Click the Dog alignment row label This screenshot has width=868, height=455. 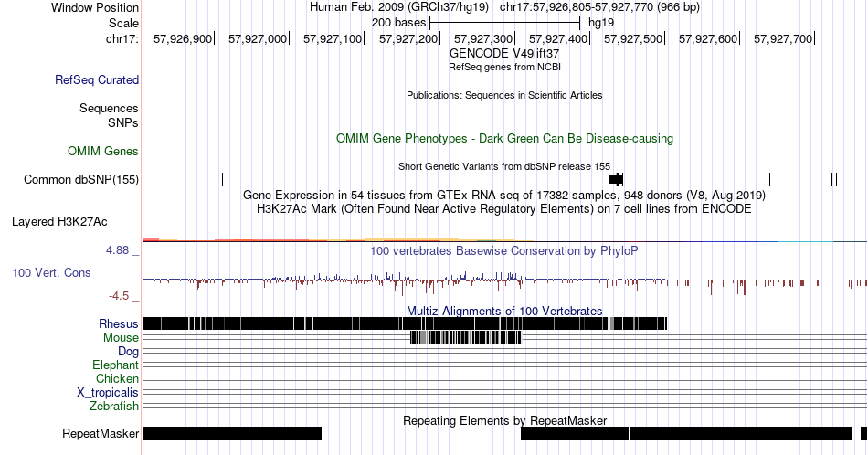tap(128, 352)
